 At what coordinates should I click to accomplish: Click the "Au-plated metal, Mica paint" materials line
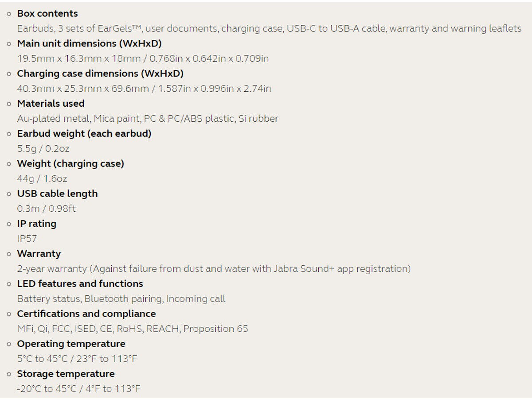(147, 119)
